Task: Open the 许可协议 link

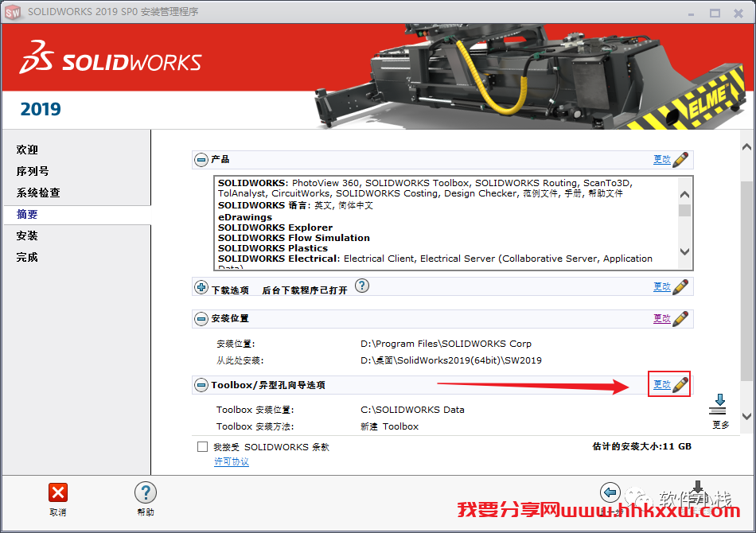Action: click(232, 461)
